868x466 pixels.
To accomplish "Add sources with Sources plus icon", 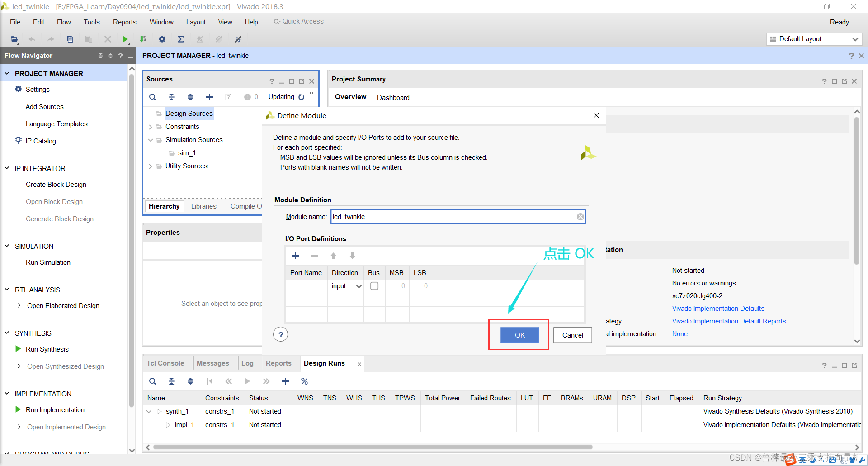I will tap(209, 97).
